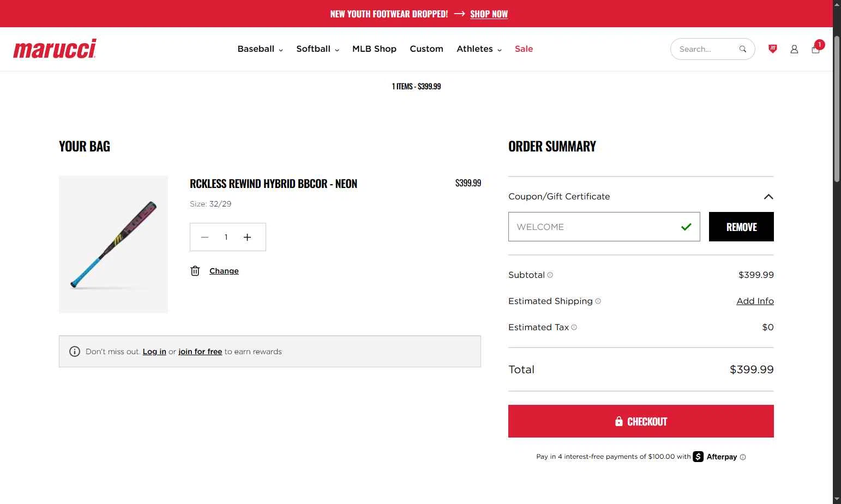Remove the WELCOME coupon
The width and height of the screenshot is (841, 504).
coord(741,227)
